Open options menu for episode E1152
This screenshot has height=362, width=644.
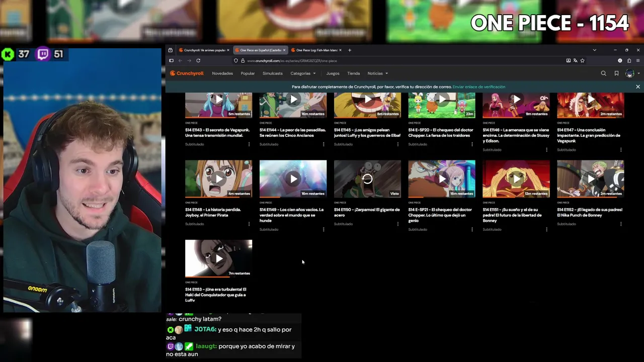[621, 224]
